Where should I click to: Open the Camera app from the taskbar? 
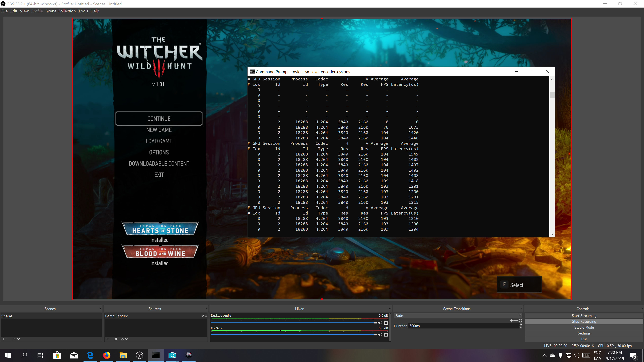pos(173,355)
